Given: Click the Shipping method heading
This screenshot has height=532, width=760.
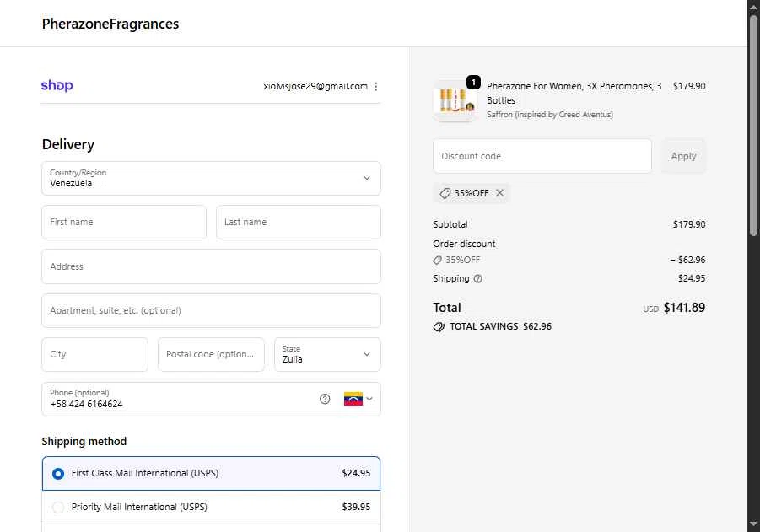Looking at the screenshot, I should pos(84,442).
